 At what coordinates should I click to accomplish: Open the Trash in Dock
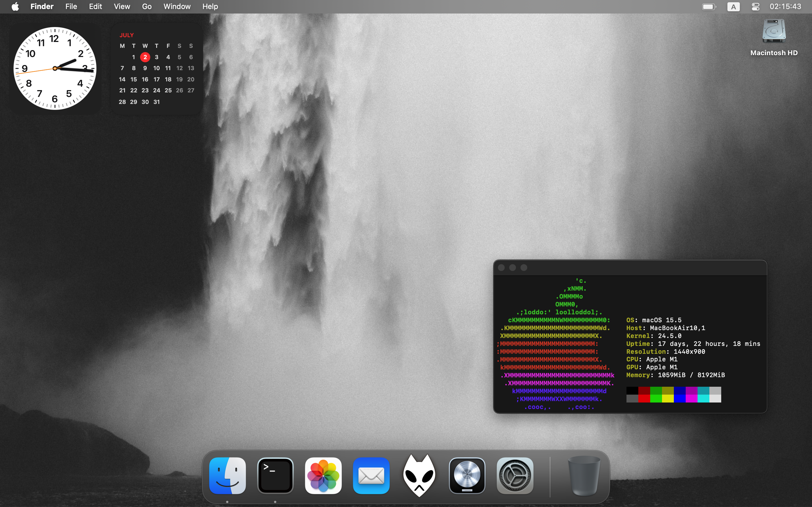click(x=584, y=475)
